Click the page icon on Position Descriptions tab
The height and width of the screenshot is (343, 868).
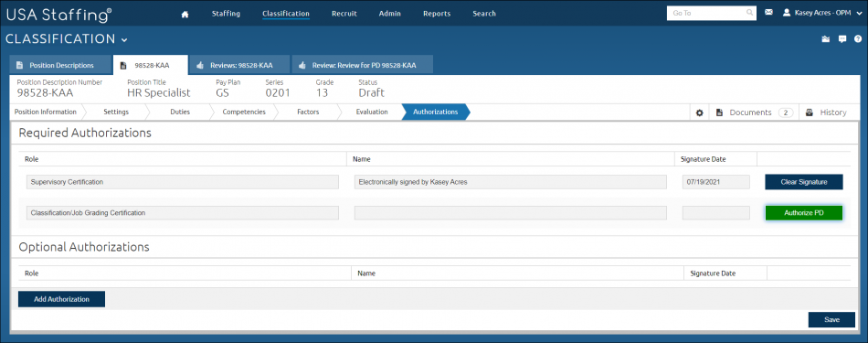(x=19, y=65)
